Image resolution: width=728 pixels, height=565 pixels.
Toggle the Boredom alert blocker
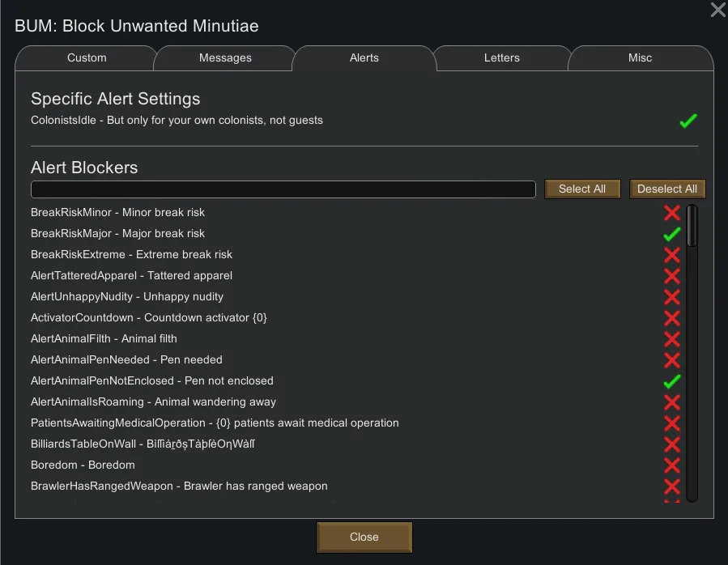click(x=671, y=465)
